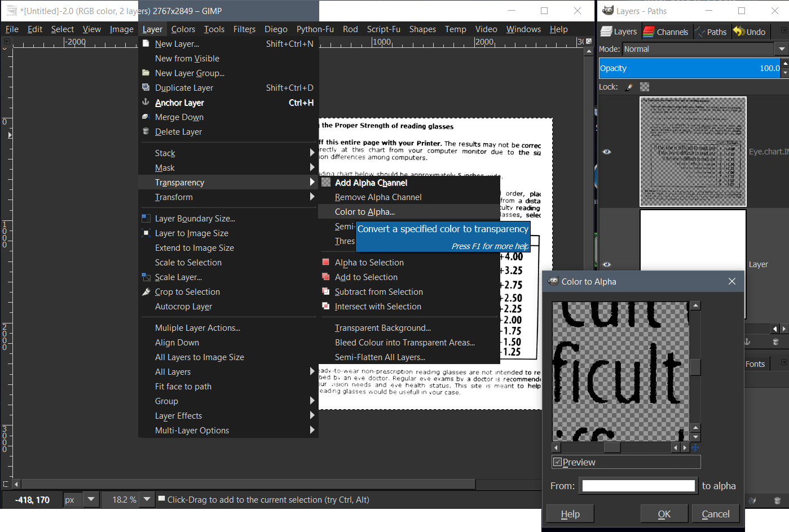Viewport: 789px width, 532px height.
Task: Open the Layers dock tab configuration menu arrow
Action: click(x=784, y=30)
